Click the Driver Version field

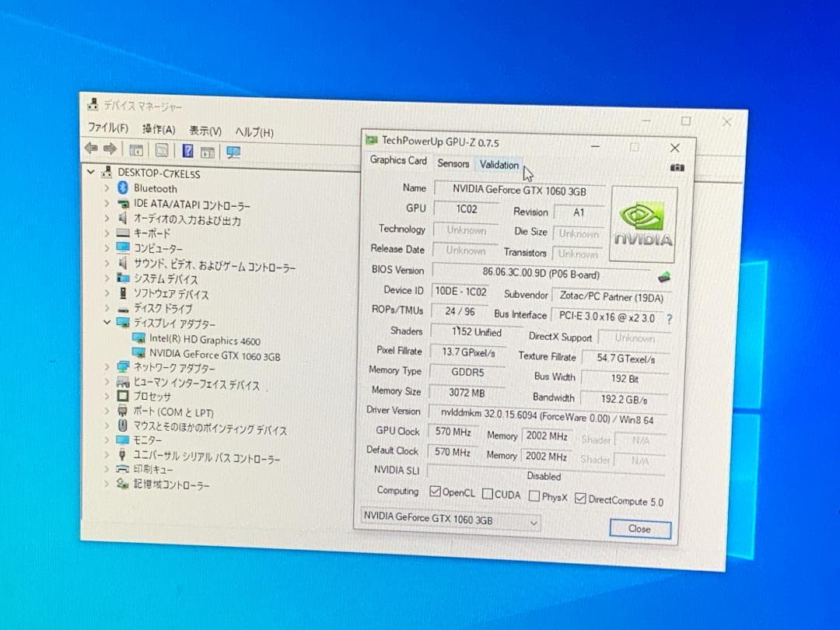click(x=547, y=416)
